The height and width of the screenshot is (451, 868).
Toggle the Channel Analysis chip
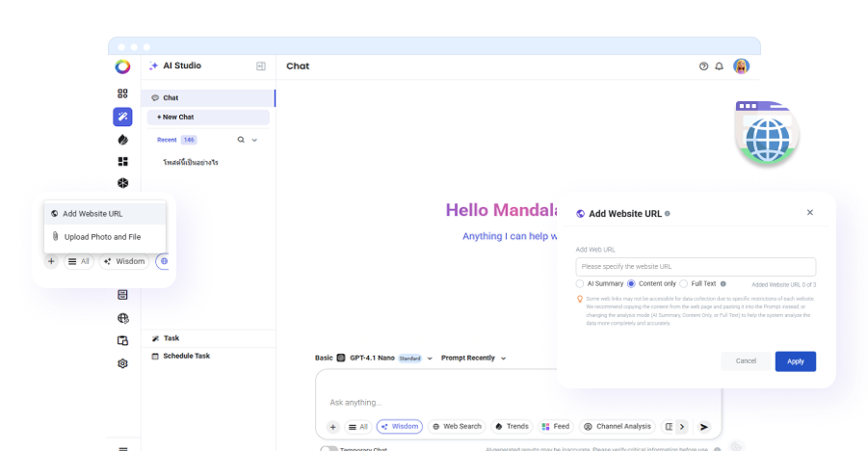click(618, 427)
